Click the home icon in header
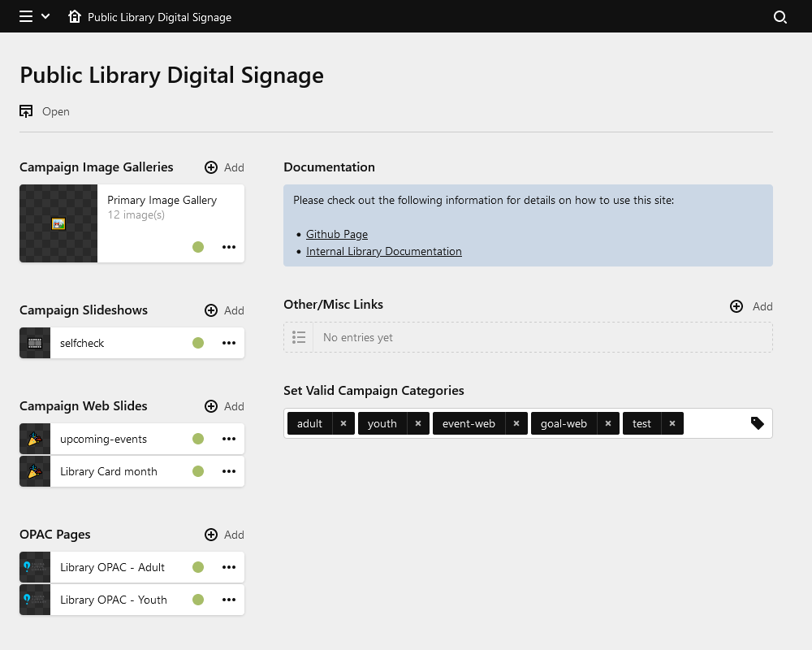The width and height of the screenshot is (812, 650). tap(75, 17)
